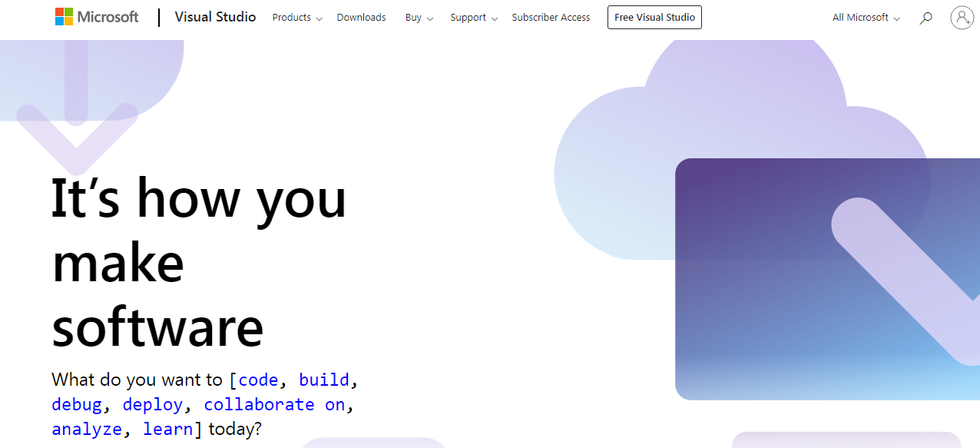The image size is (980, 448).
Task: Select the "debug" link
Action: pyautogui.click(x=76, y=405)
